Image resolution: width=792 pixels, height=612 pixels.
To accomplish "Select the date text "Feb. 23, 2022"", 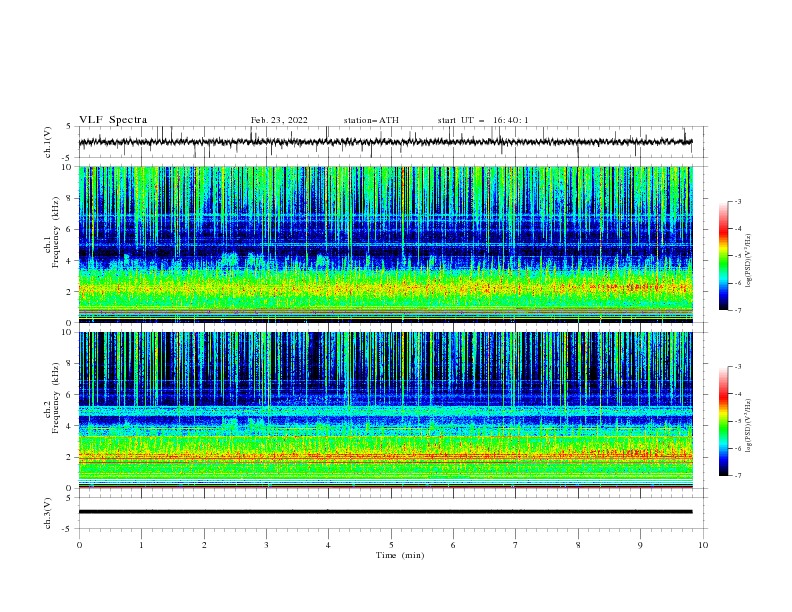I will 279,120.
